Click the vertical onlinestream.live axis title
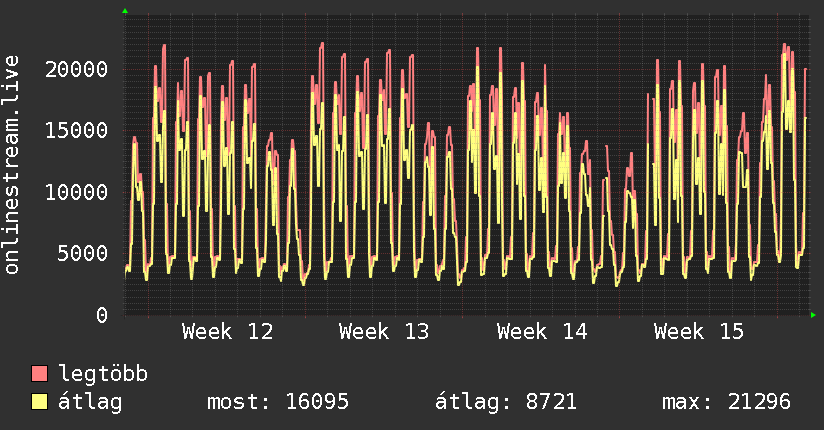 [x=13, y=165]
